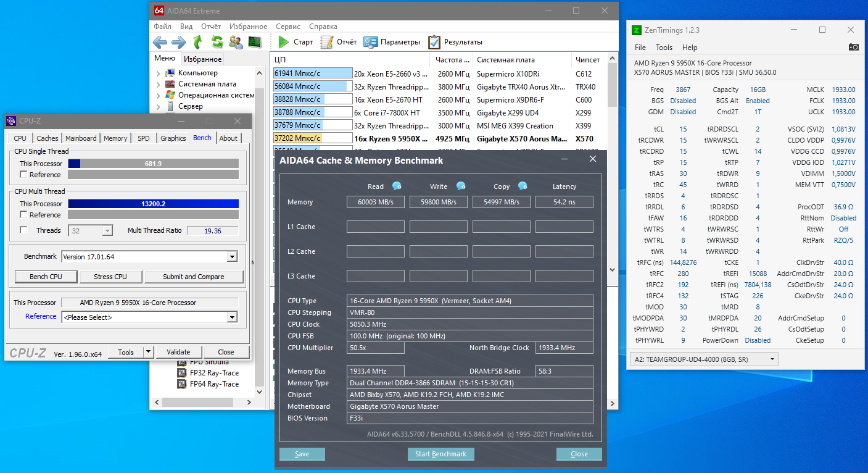Click the CPU-Z purple chip title icon
Screen dimensions: 868x473
coord(11,121)
